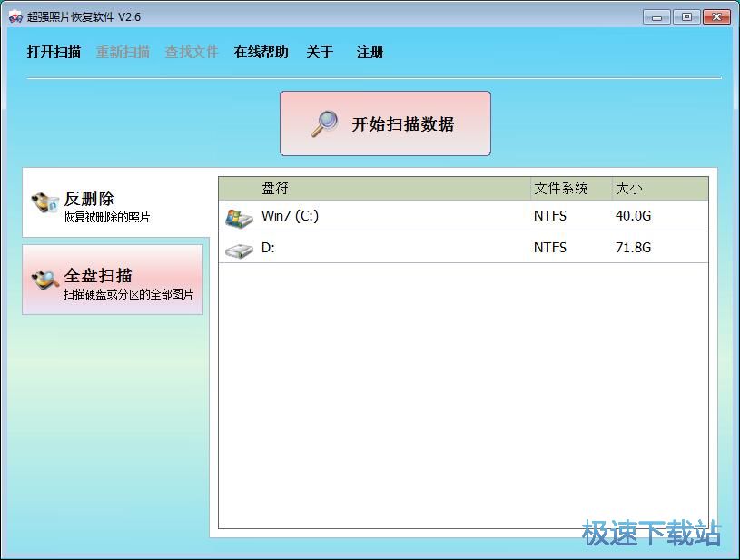This screenshot has width=740, height=560.
Task: Sort by the 盘符 column header
Action: pos(375,188)
